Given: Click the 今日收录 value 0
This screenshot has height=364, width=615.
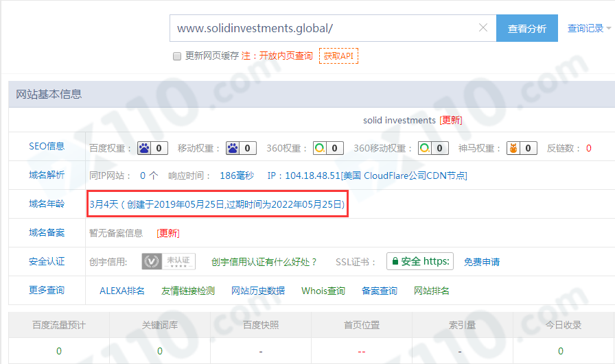Looking at the screenshot, I should point(561,351).
